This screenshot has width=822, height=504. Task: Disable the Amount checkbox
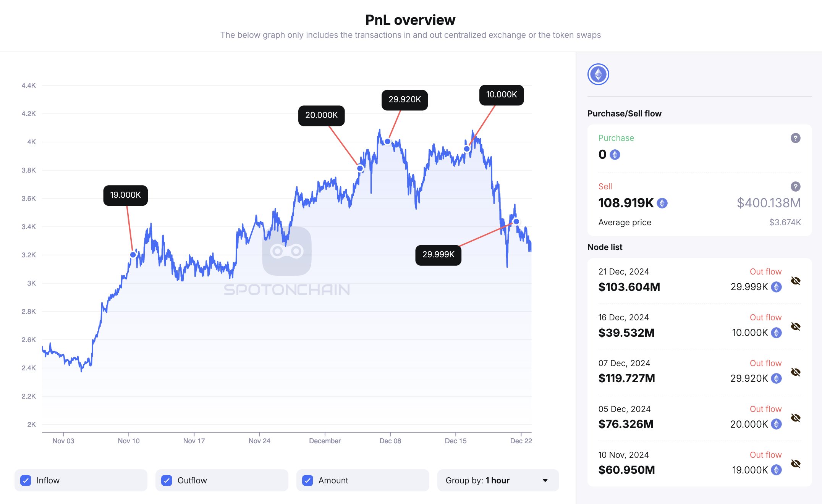[307, 480]
